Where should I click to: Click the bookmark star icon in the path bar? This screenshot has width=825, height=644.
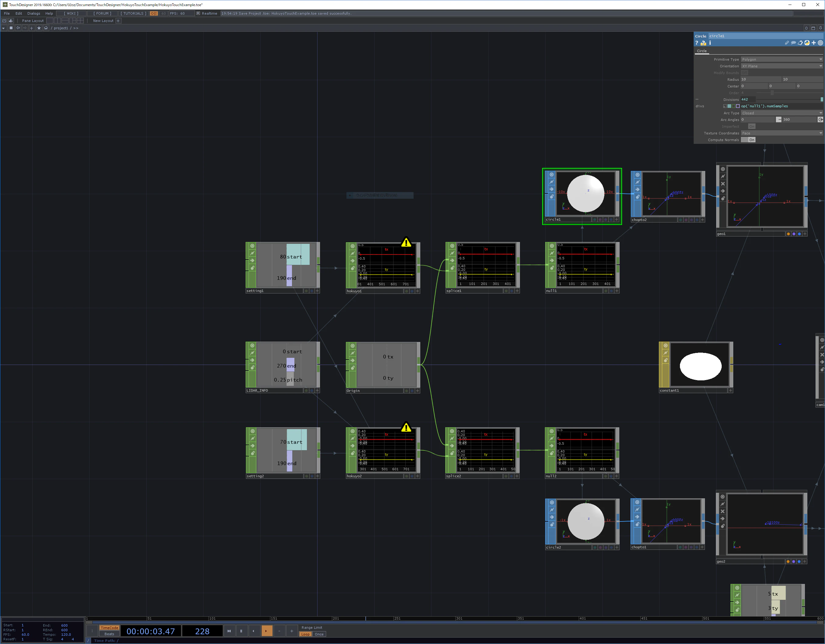(x=39, y=28)
